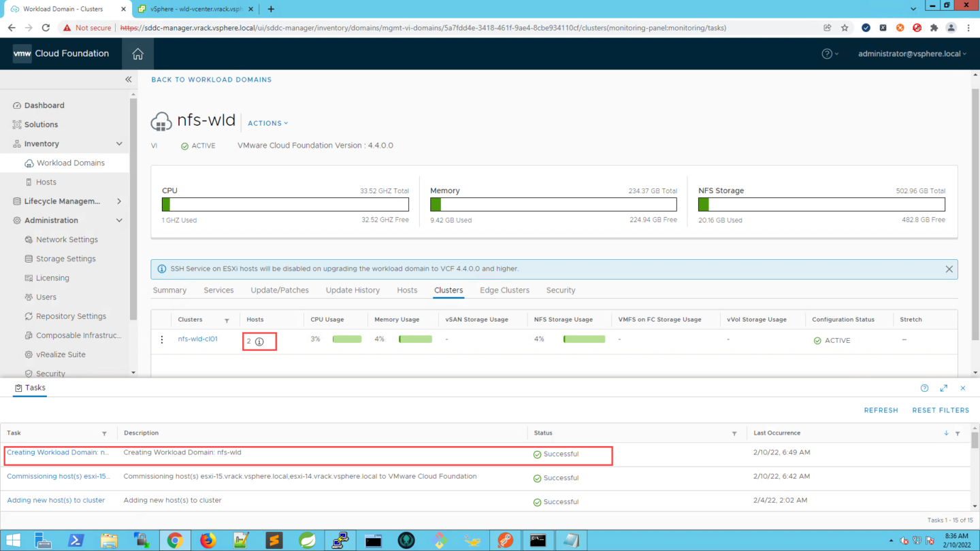Click the Last Occurrence sort arrow
Viewport: 980px width, 551px height.
pos(946,433)
